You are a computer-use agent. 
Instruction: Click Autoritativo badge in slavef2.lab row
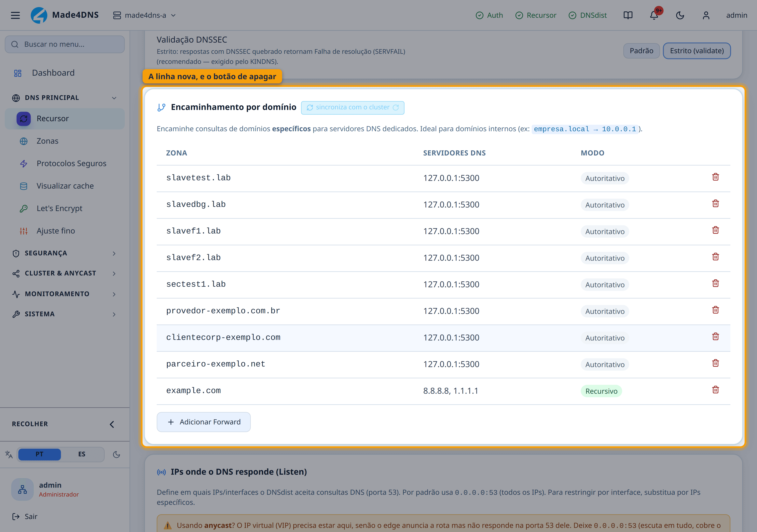click(x=605, y=258)
